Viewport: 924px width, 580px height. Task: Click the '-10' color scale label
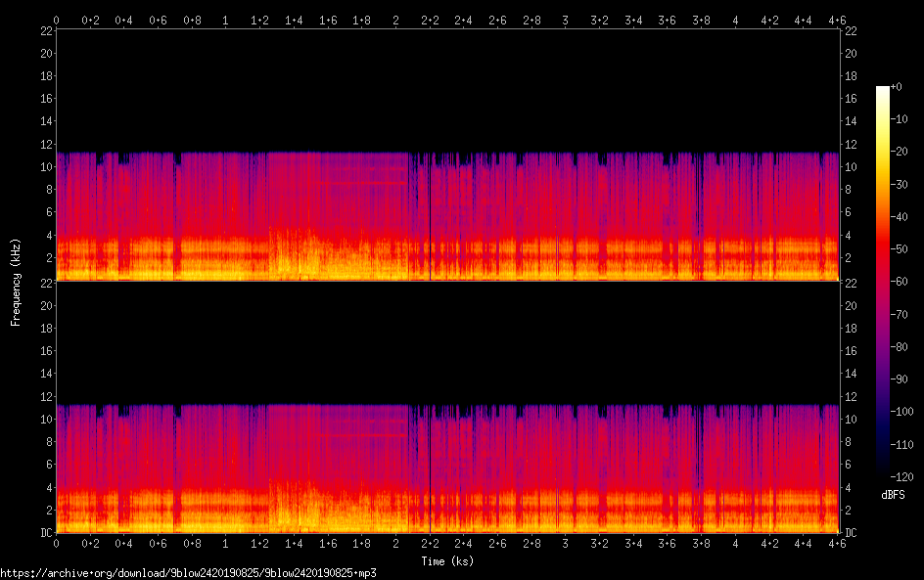tap(899, 119)
